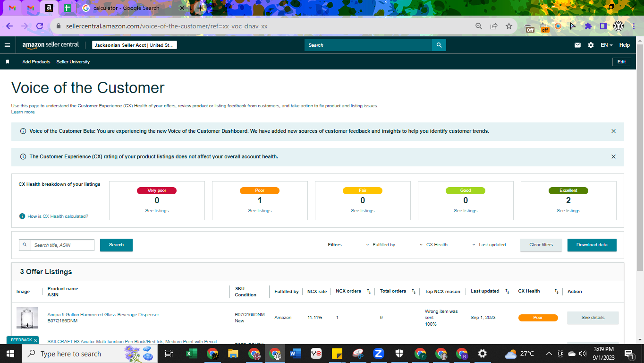The height and width of the screenshot is (363, 644).
Task: Sort the table by NCX orders
Action: click(369, 291)
